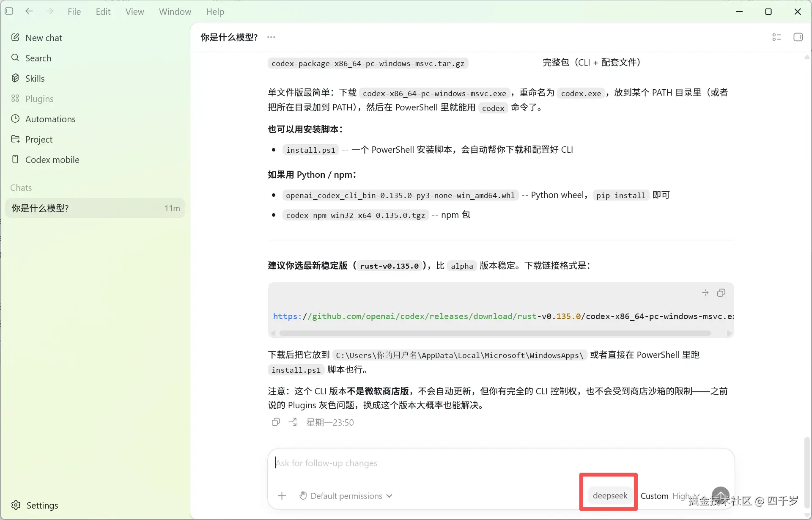Click the Plugins grid icon

point(15,98)
